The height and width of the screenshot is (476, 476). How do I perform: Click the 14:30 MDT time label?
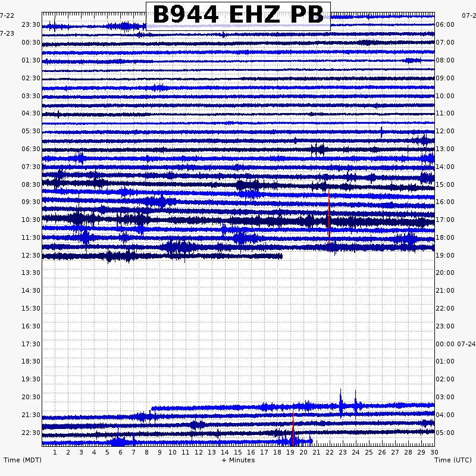click(x=31, y=290)
